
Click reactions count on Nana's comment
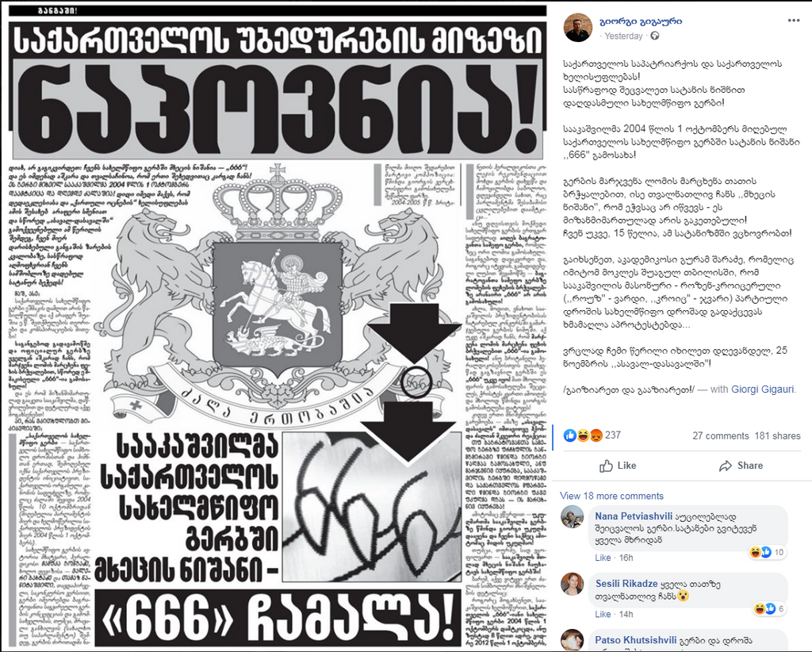[768, 553]
